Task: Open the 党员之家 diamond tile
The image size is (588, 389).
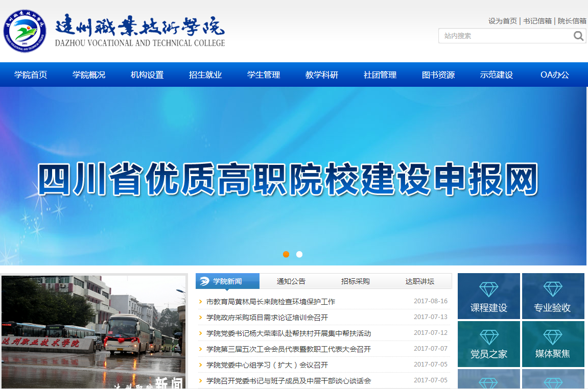Action: 488,344
